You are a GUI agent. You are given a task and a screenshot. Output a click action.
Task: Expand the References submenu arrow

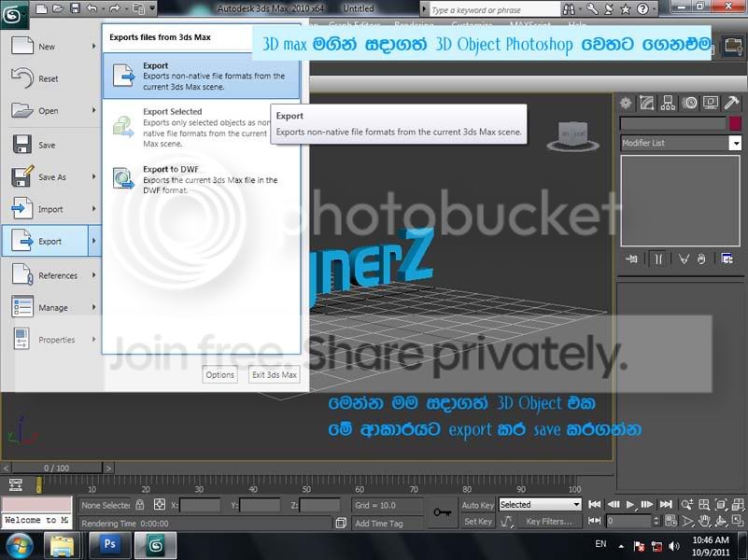(94, 275)
